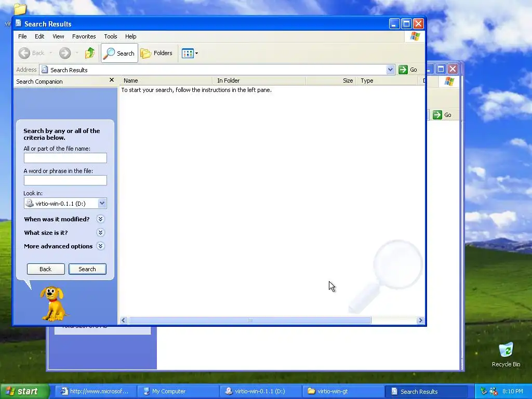This screenshot has width=532, height=399.
Task: Click the desktop folder icon at top left
Action: point(20,9)
